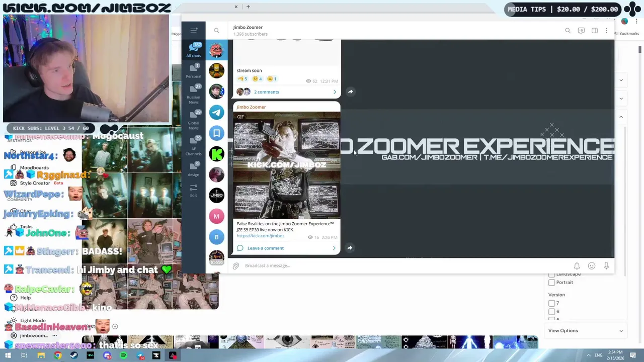Check Version 7 checkbox
This screenshot has width=644, height=362.
pos(552,303)
